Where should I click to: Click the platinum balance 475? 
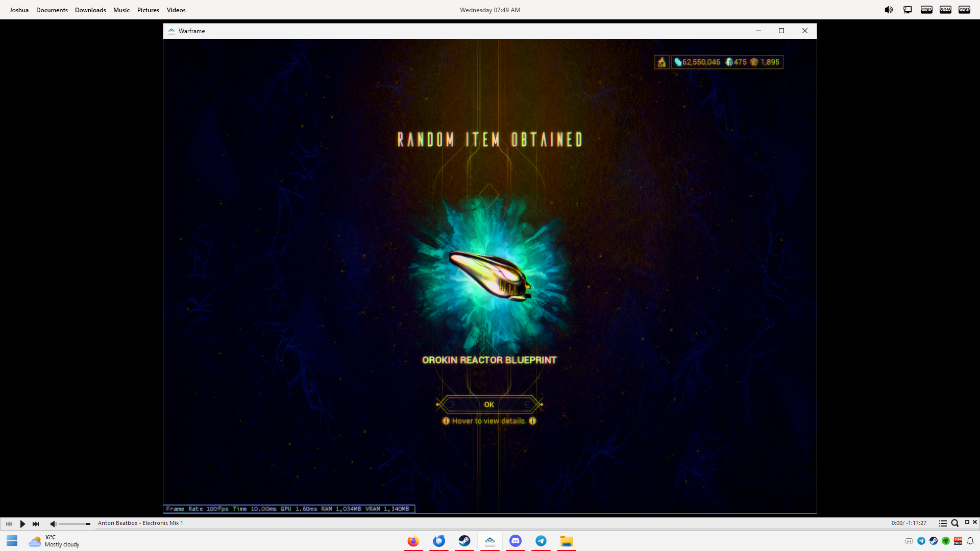[736, 62]
